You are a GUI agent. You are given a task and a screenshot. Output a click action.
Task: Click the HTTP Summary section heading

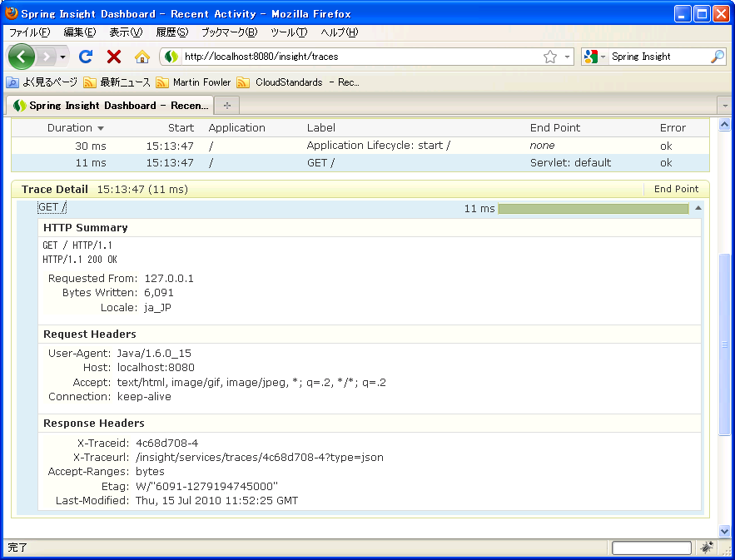[x=85, y=228]
